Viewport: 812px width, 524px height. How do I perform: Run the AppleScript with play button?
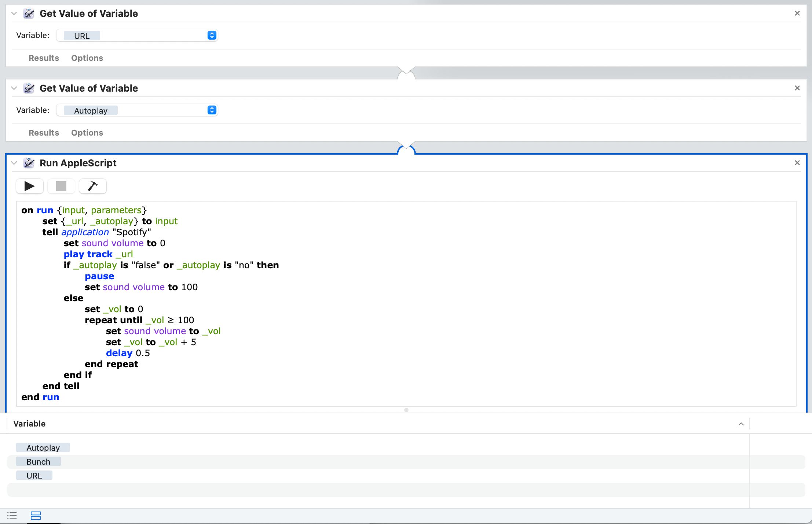point(30,186)
